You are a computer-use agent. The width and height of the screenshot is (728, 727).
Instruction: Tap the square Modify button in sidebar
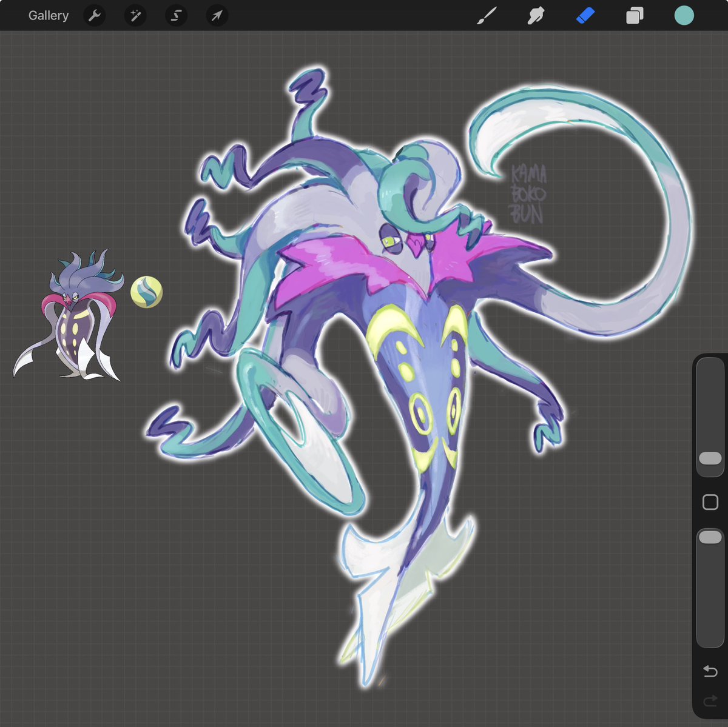pos(710,502)
